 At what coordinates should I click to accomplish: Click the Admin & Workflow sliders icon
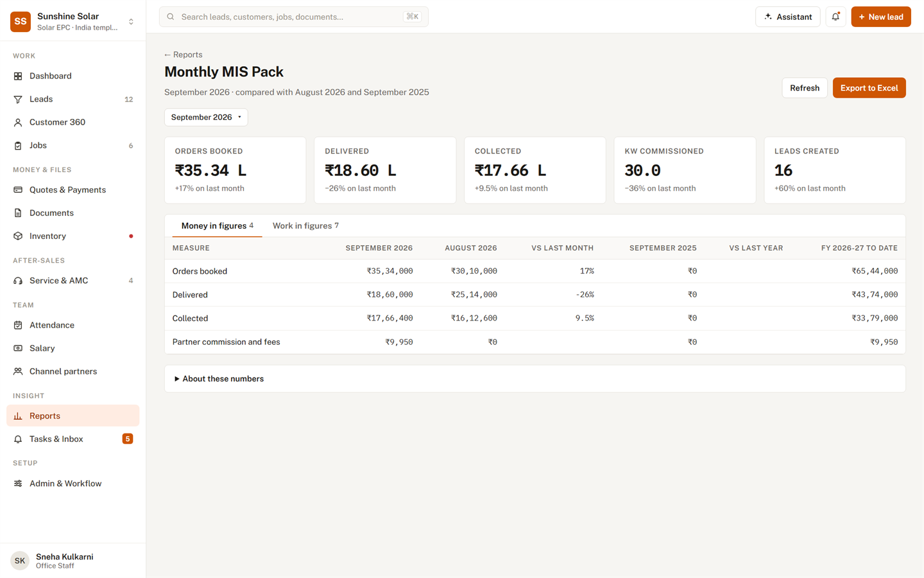[x=18, y=484]
